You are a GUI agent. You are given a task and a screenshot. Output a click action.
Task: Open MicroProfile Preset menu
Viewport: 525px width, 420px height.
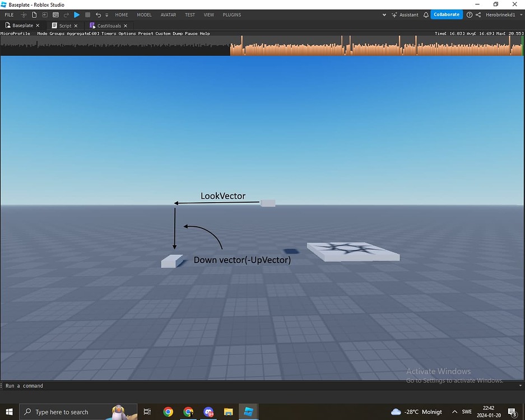[146, 34]
